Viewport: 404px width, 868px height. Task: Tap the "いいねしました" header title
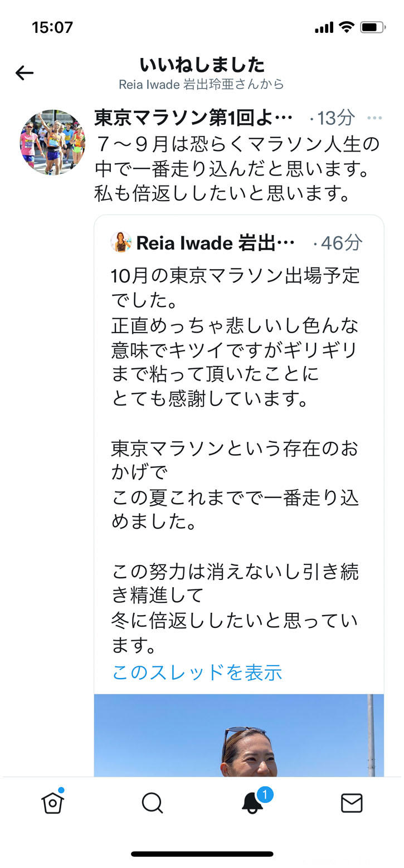202,65
